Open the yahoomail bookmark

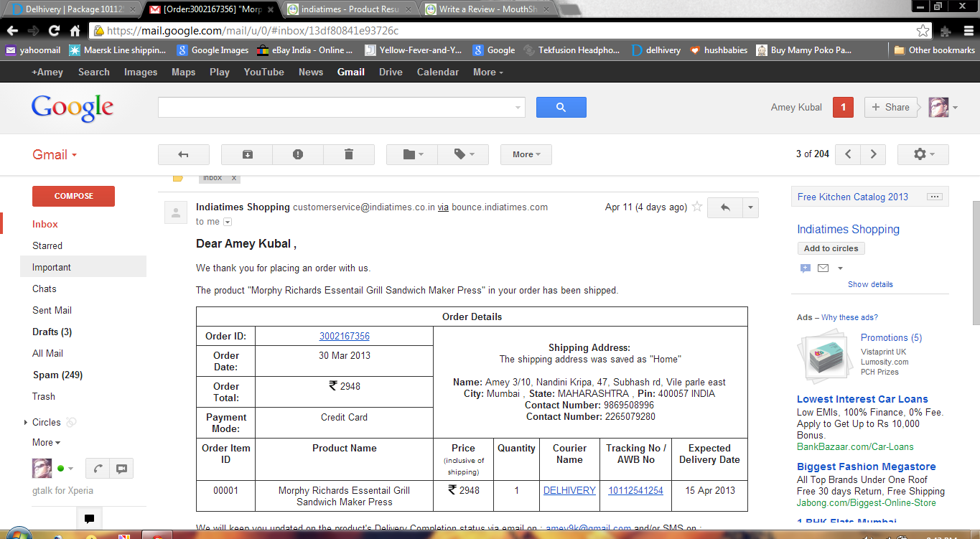33,50
